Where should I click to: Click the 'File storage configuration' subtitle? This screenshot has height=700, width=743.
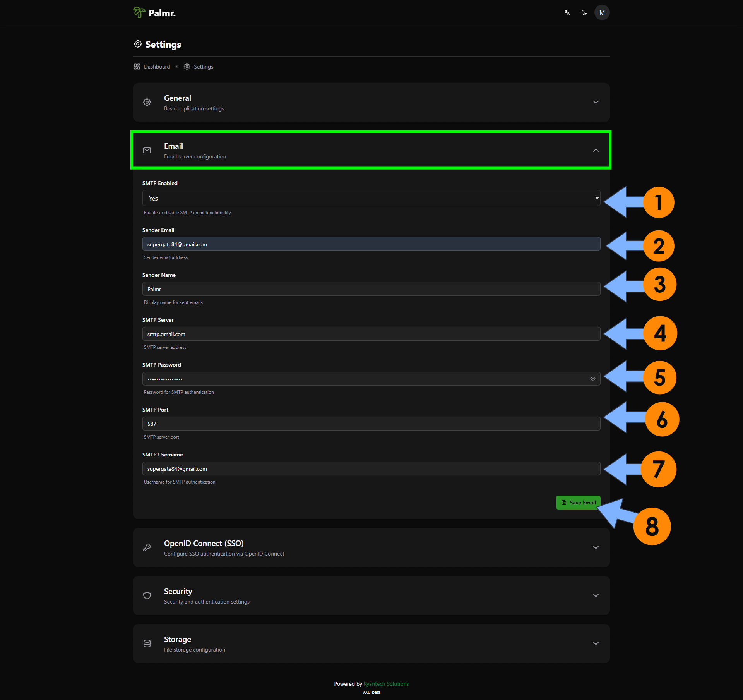(x=195, y=650)
